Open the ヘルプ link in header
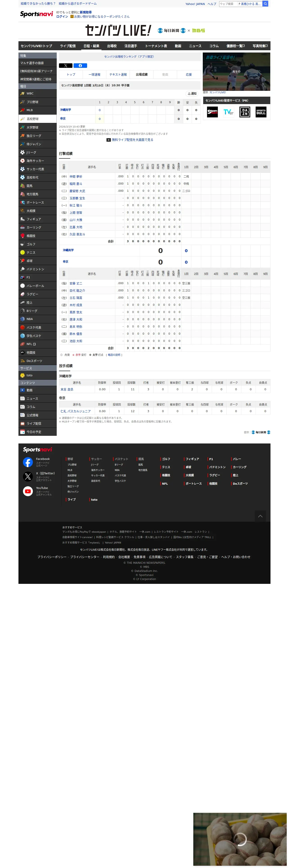This screenshot has width=293, height=868. (x=212, y=4)
